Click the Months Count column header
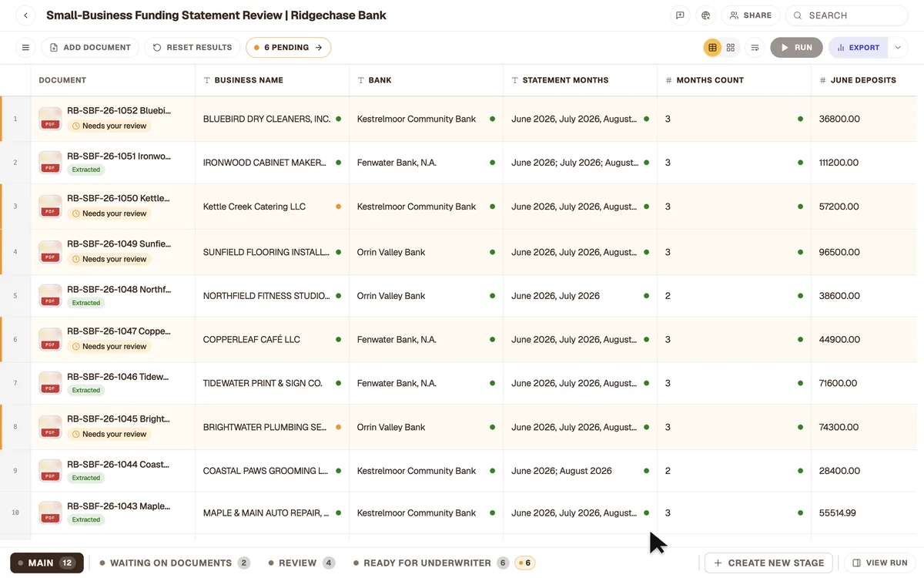924x578 pixels. pyautogui.click(x=734, y=80)
